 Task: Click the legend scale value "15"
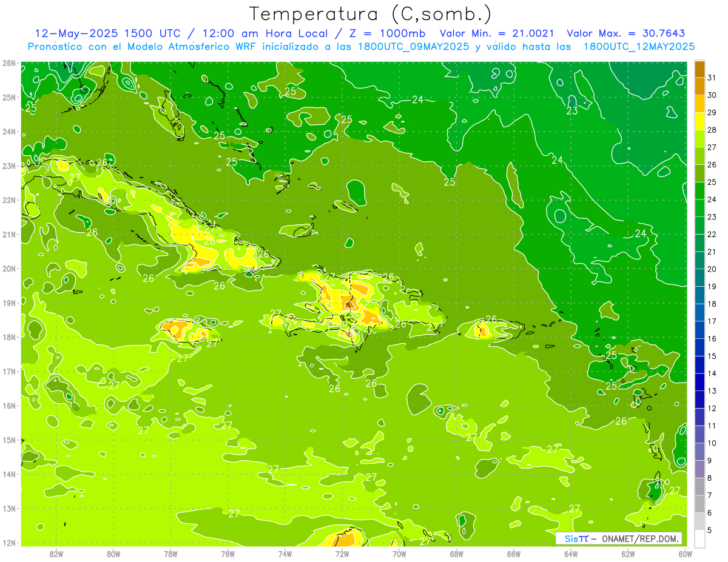click(712, 356)
